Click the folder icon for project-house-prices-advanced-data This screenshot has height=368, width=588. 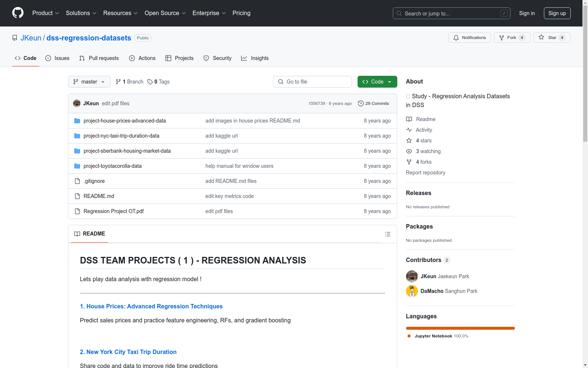coord(77,121)
